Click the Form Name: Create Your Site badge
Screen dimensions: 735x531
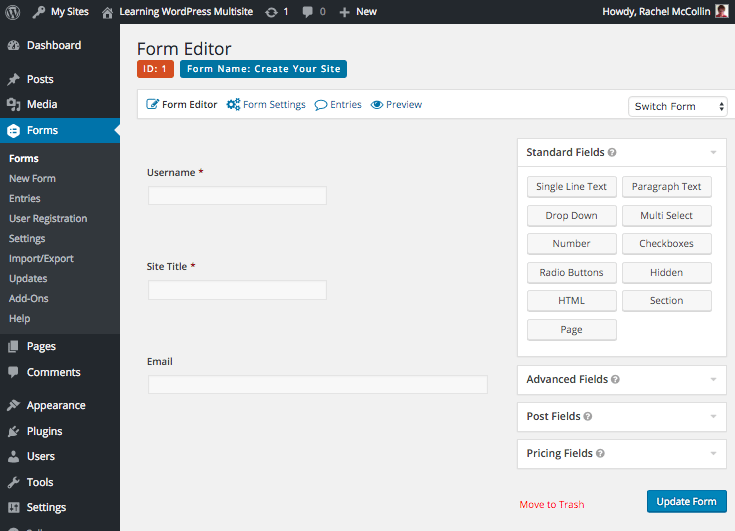[263, 69]
